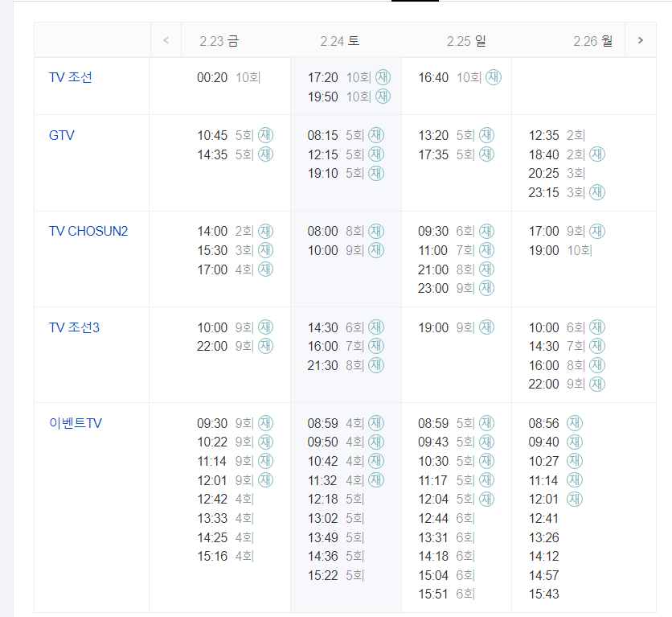This screenshot has width=672, height=617.
Task: Select GTV 12:15 5회 entry
Action: [346, 154]
